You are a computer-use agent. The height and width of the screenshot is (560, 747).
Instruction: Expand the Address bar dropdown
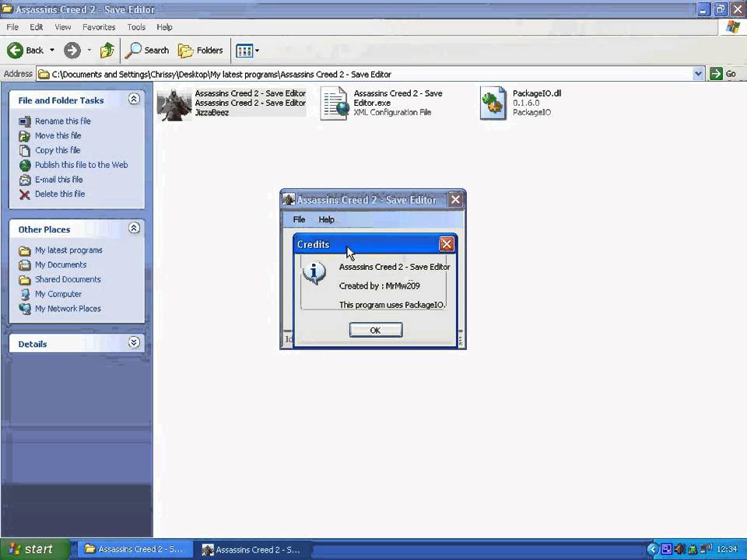(698, 74)
